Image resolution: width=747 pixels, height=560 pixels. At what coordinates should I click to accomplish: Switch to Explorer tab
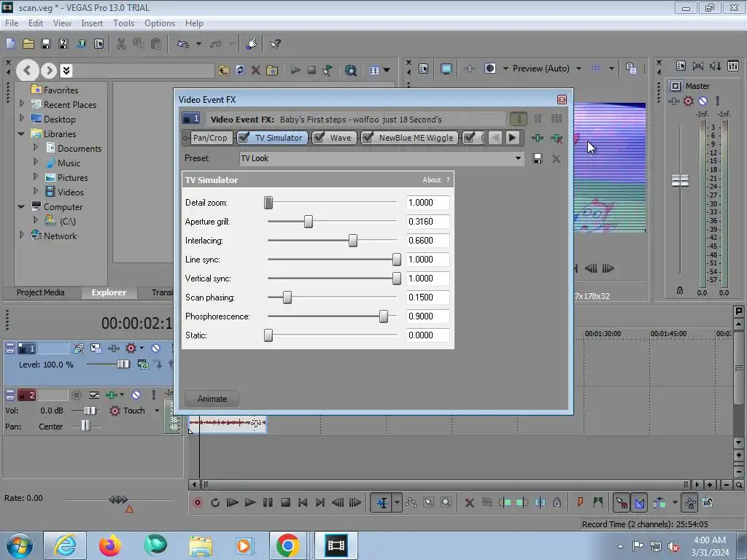coord(109,292)
